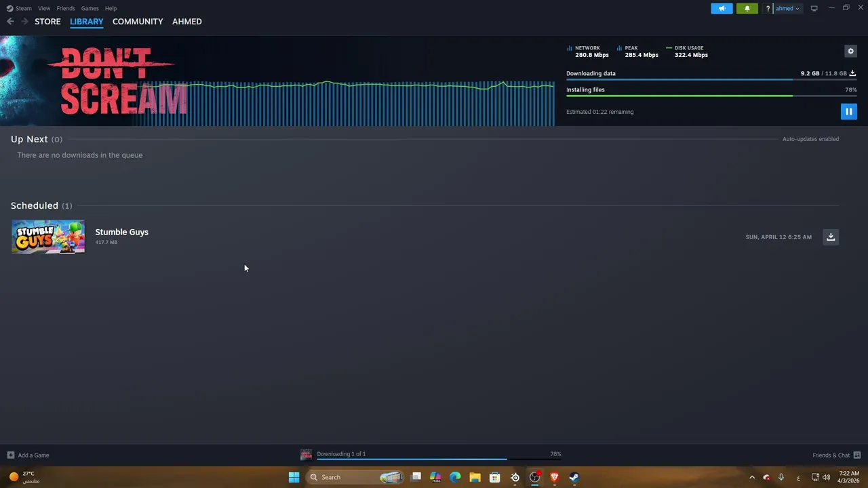Switch to Big Picture mode icon
Screen dimensions: 868x488
[814, 8]
